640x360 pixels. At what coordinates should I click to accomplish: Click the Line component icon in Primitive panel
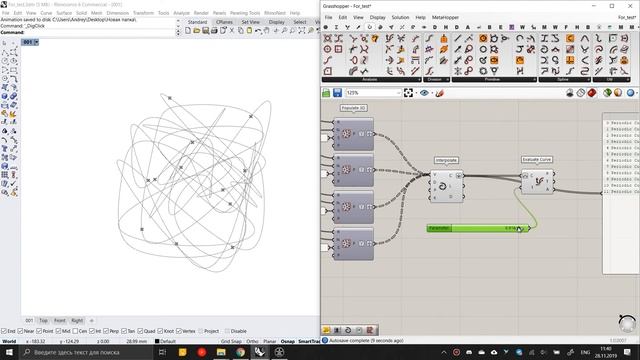point(458,38)
